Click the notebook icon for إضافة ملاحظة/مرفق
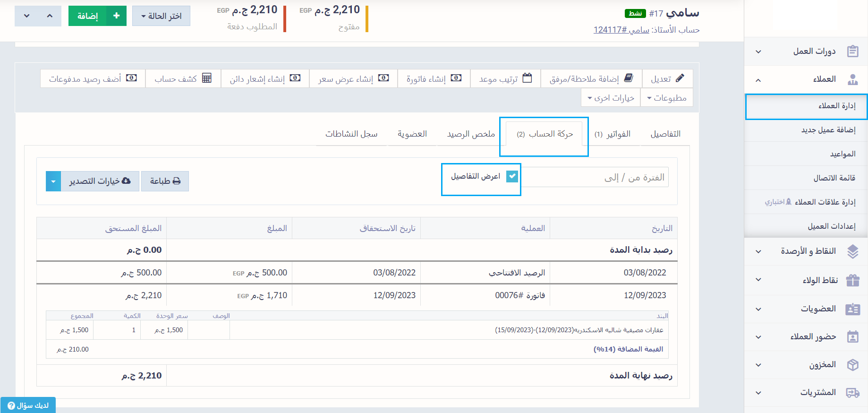Viewport: 868px width, 413px height. click(629, 78)
